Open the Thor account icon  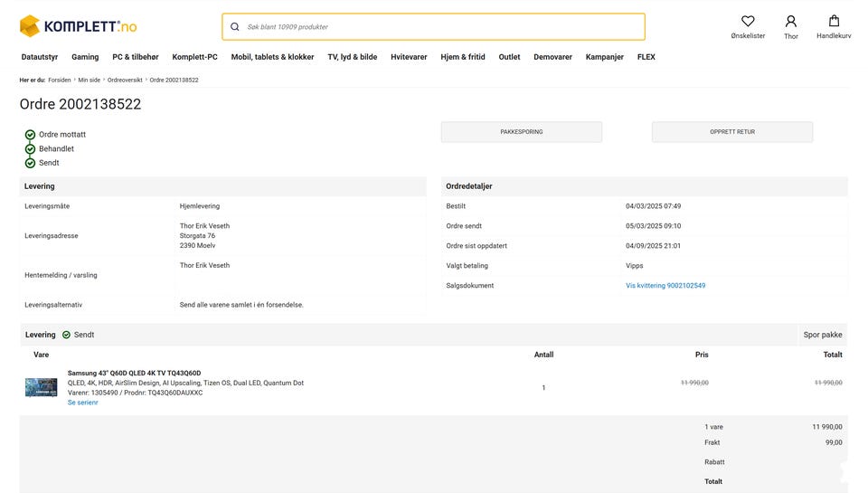pyautogui.click(x=791, y=21)
